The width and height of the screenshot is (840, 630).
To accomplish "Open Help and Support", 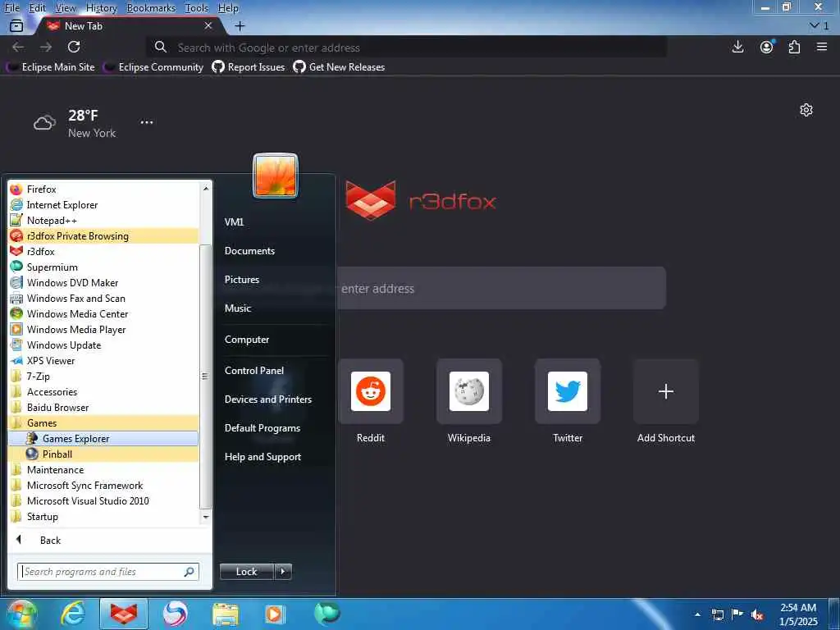I will click(x=262, y=456).
